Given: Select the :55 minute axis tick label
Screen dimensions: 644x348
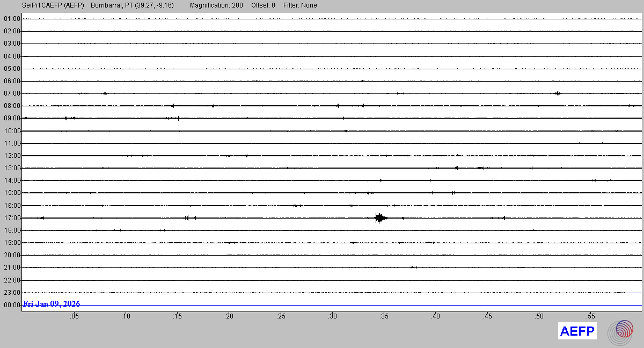Looking at the screenshot, I should [x=590, y=317].
